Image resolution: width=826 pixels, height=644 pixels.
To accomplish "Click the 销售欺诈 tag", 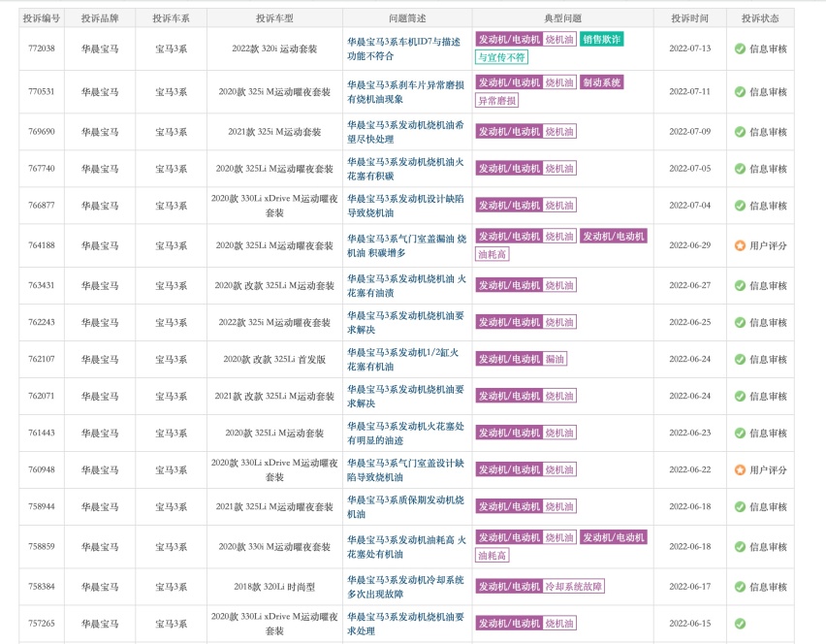I will pyautogui.click(x=602, y=40).
